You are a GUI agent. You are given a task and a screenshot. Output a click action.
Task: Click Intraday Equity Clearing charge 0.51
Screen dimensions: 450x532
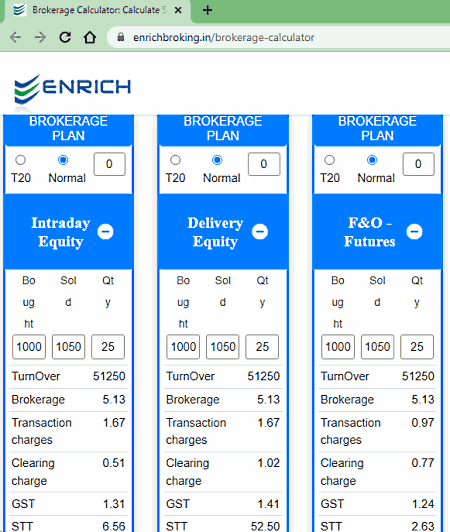[x=114, y=463]
